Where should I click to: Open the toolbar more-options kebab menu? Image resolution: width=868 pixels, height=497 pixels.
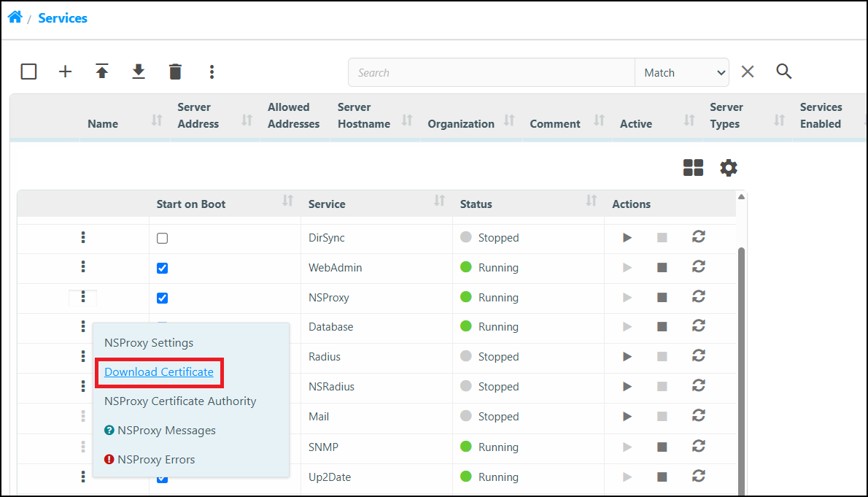[x=212, y=72]
